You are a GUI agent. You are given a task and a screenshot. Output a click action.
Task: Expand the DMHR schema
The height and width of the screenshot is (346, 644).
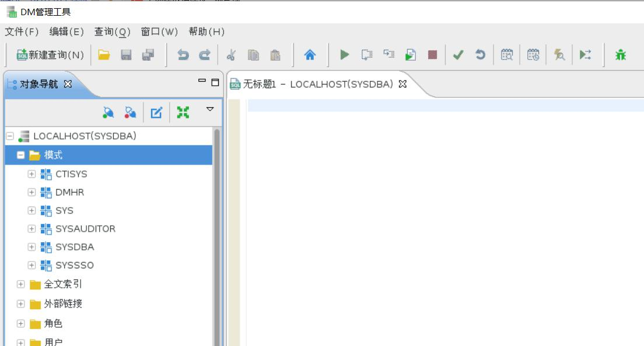click(x=32, y=192)
